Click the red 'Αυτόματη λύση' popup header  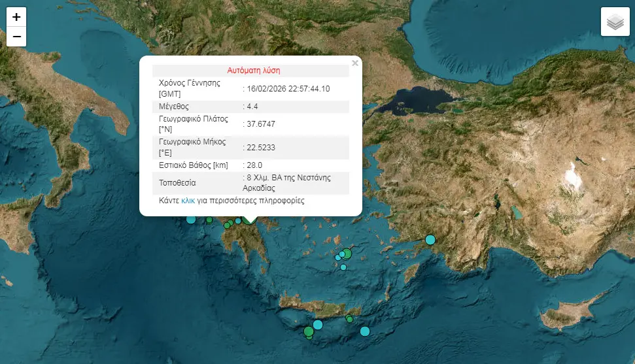click(254, 70)
